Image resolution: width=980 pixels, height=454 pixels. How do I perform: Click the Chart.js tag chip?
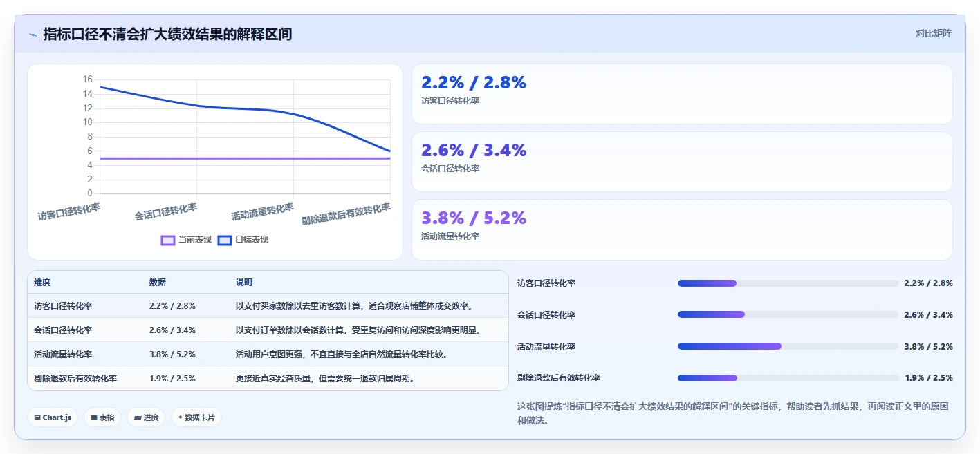click(x=53, y=417)
